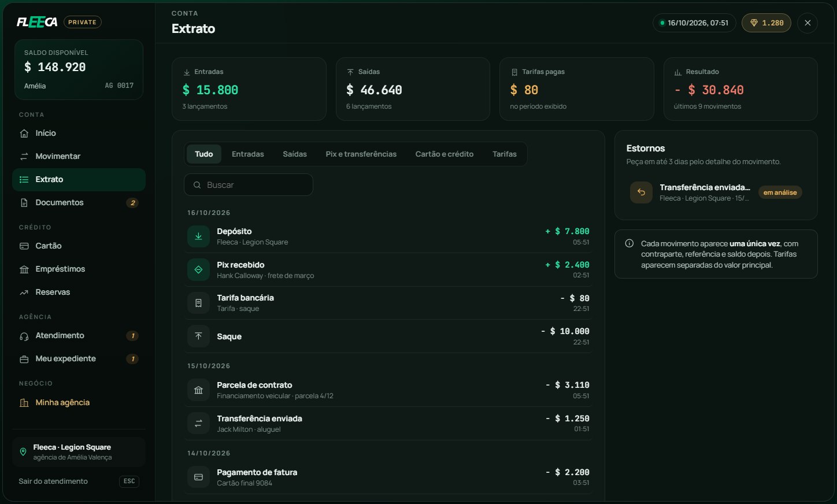Open the em análise refund entry
This screenshot has width=837, height=504.
click(716, 192)
